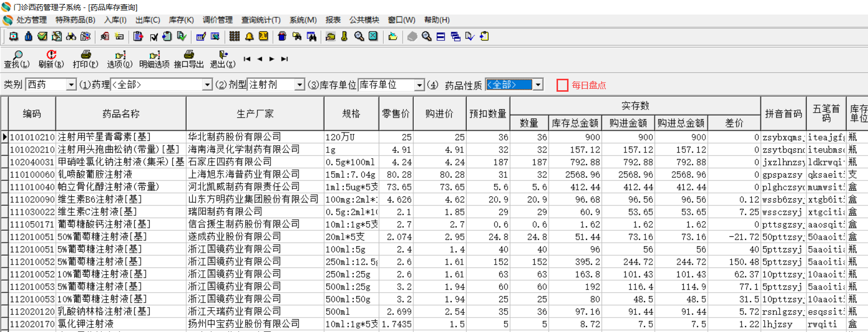
Task: Open the 调价管理 menu
Action: point(218,20)
